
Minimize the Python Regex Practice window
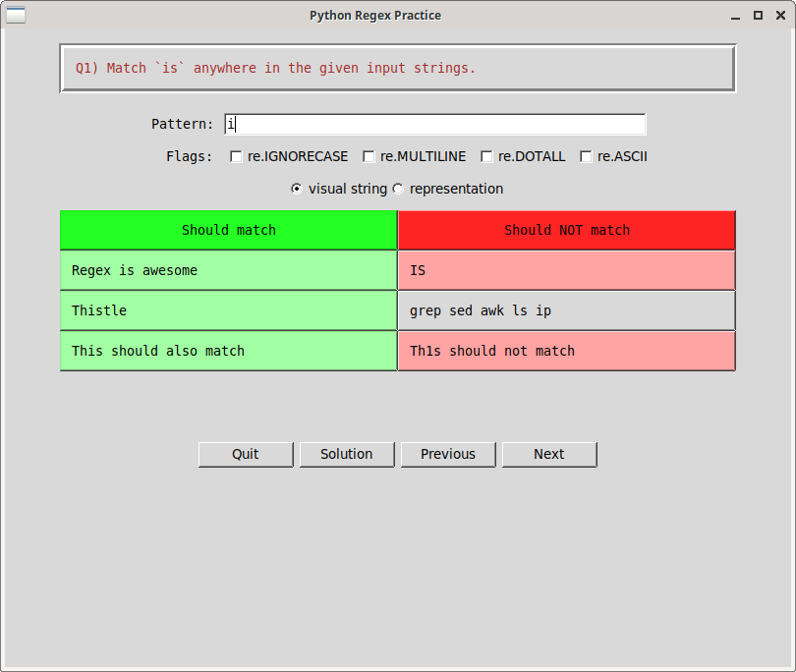click(x=736, y=17)
